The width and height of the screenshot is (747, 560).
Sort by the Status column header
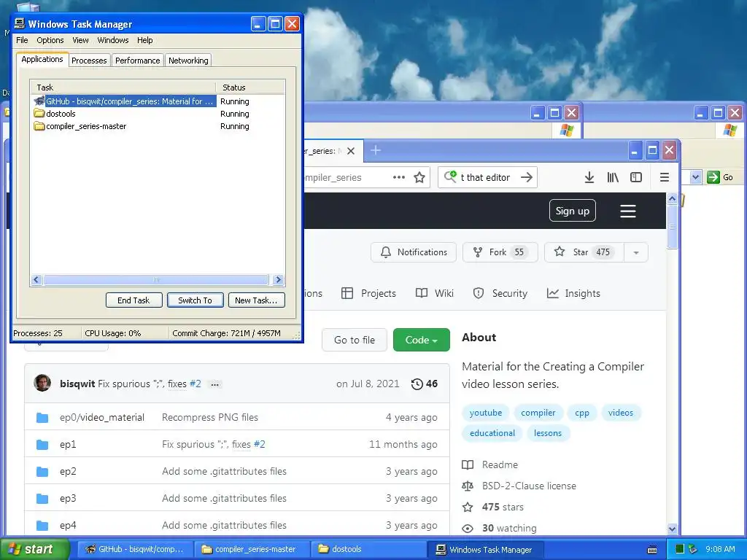point(251,87)
